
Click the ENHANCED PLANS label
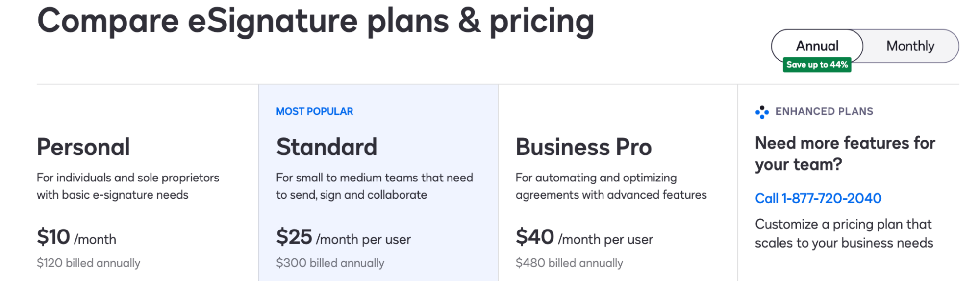(824, 111)
